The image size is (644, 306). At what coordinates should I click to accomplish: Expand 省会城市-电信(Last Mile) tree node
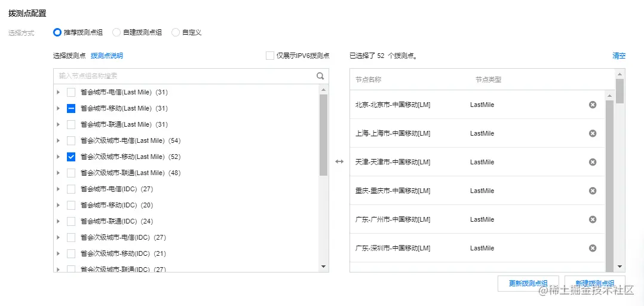58,93
